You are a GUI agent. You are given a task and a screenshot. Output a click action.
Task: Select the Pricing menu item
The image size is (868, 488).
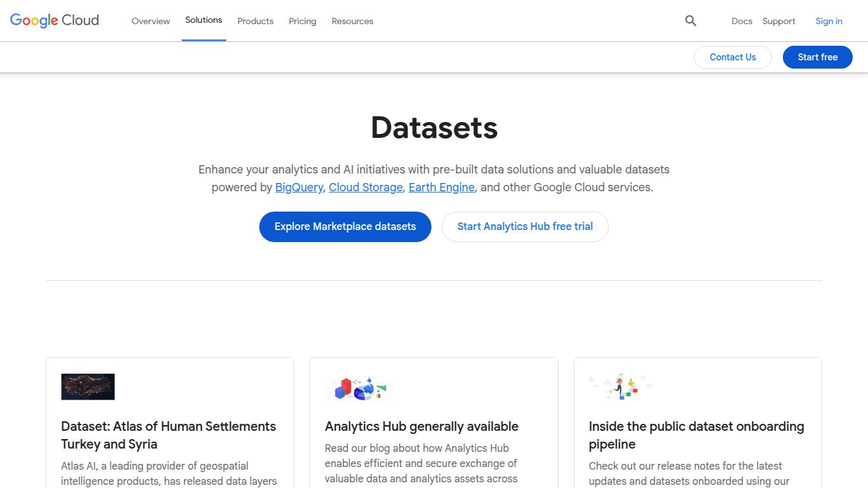(302, 21)
